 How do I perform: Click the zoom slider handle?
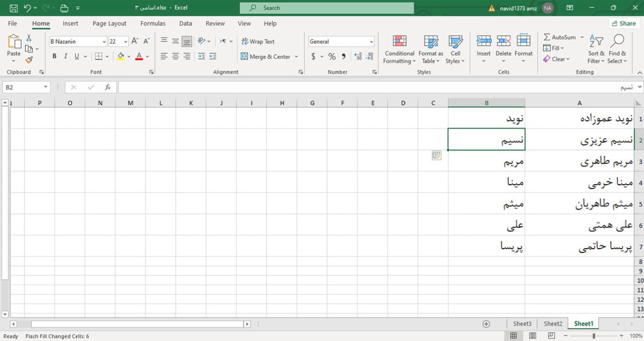pyautogui.click(x=594, y=336)
